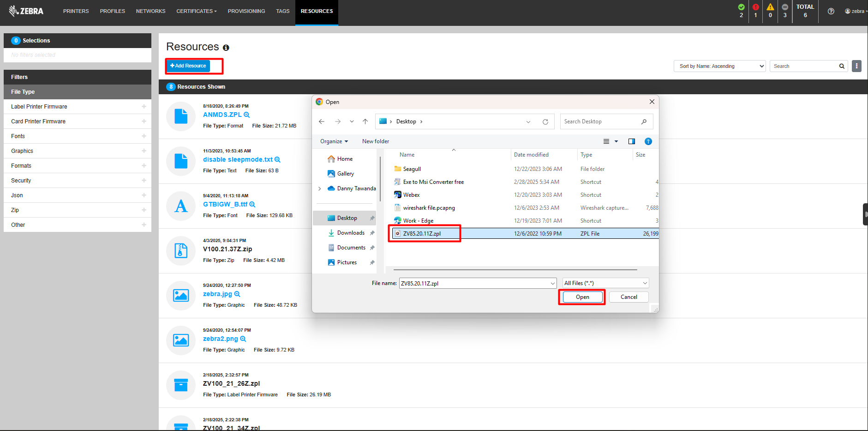Add Json file type filter

(x=144, y=195)
